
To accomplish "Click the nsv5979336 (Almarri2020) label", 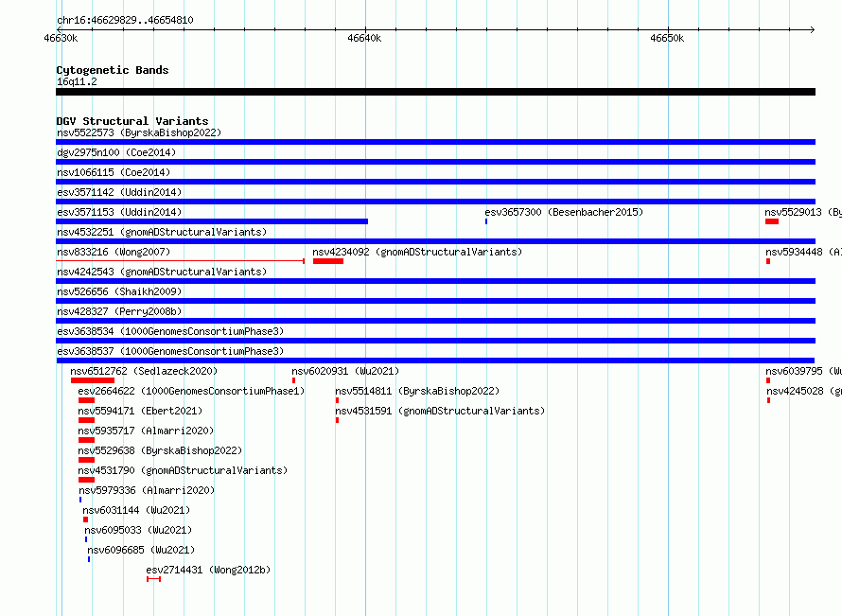I will 147,490.
